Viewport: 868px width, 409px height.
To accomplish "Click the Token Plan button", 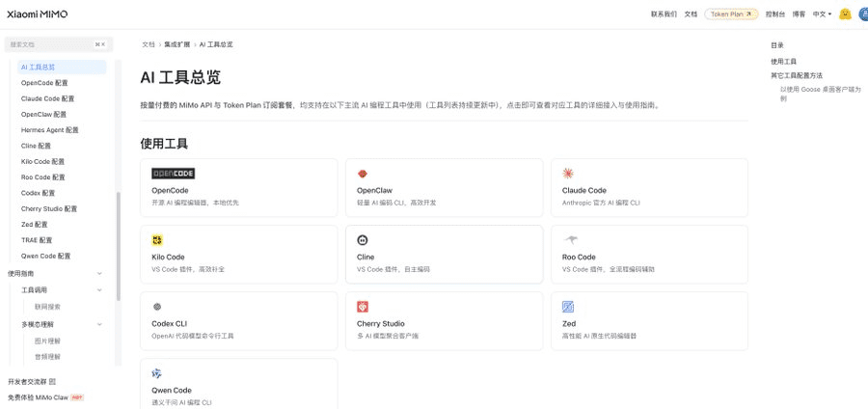I will coord(731,14).
